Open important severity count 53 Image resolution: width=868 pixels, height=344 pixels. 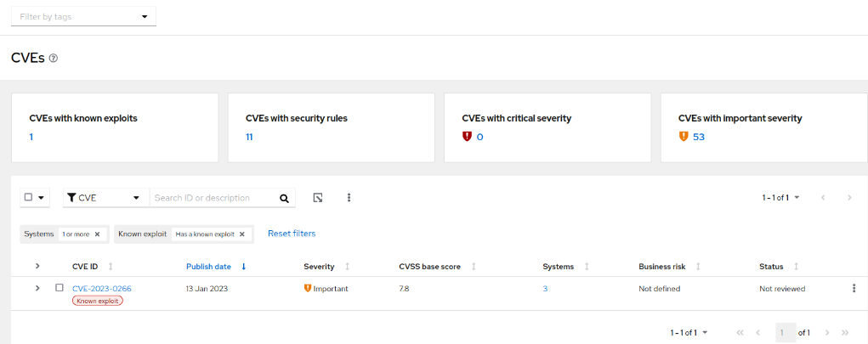click(x=699, y=137)
